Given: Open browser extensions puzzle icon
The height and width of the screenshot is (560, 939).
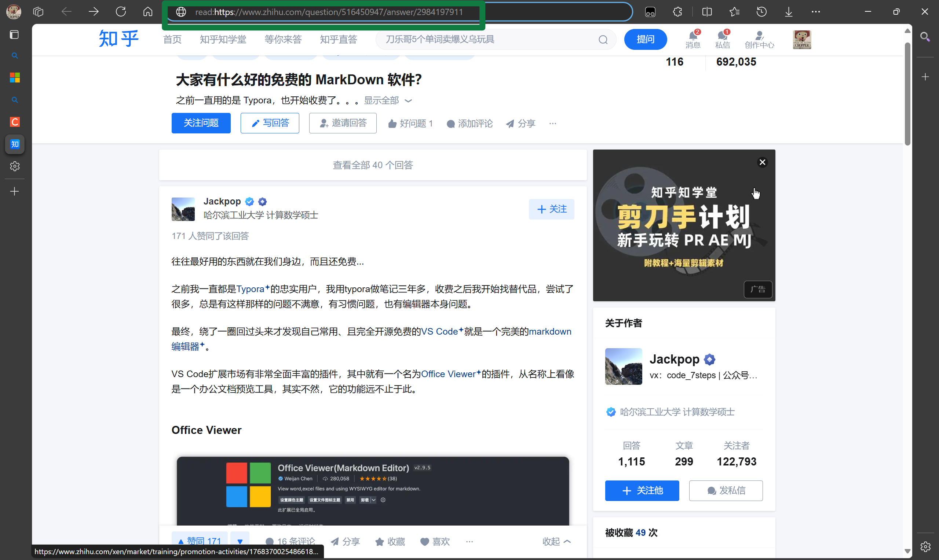Looking at the screenshot, I should (x=677, y=12).
